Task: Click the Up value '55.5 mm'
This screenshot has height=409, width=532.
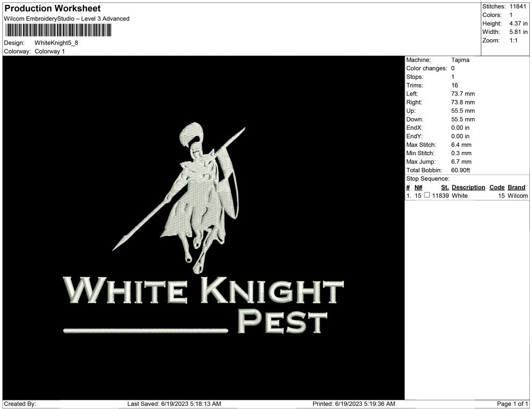Action: point(463,111)
